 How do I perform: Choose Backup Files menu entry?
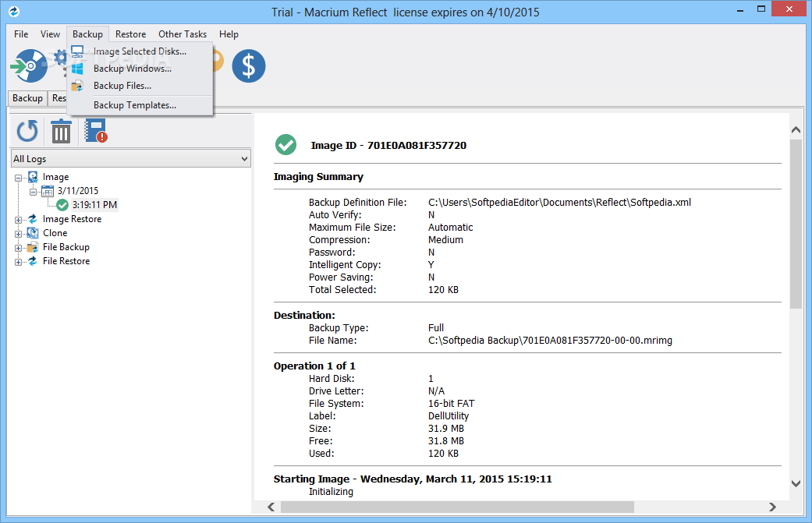click(140, 86)
